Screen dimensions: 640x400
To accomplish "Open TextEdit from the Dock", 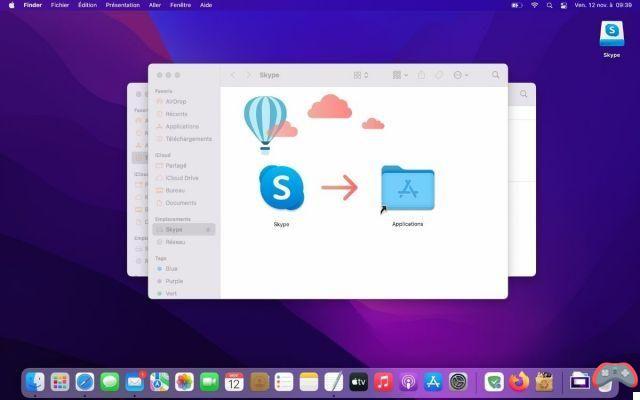I will [x=334, y=382].
